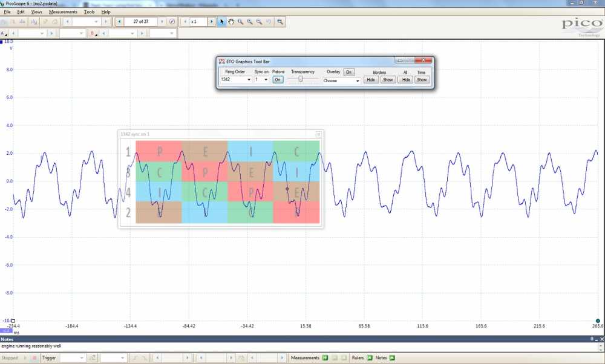Open the Measurements menu

click(x=63, y=12)
